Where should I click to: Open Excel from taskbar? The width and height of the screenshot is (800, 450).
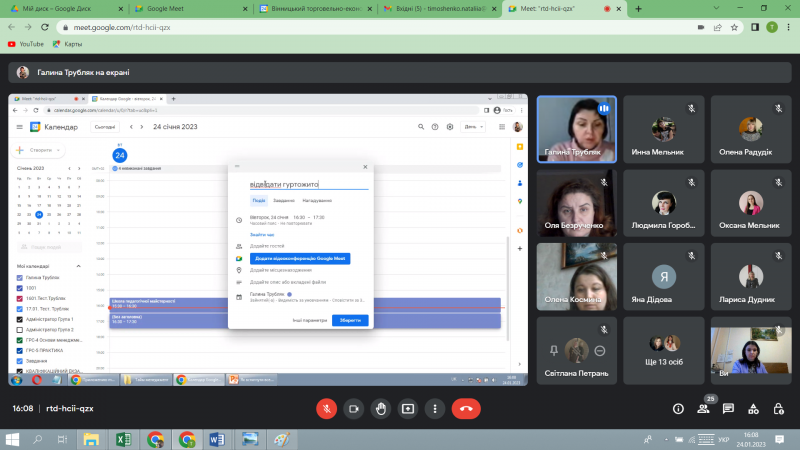pos(123,439)
